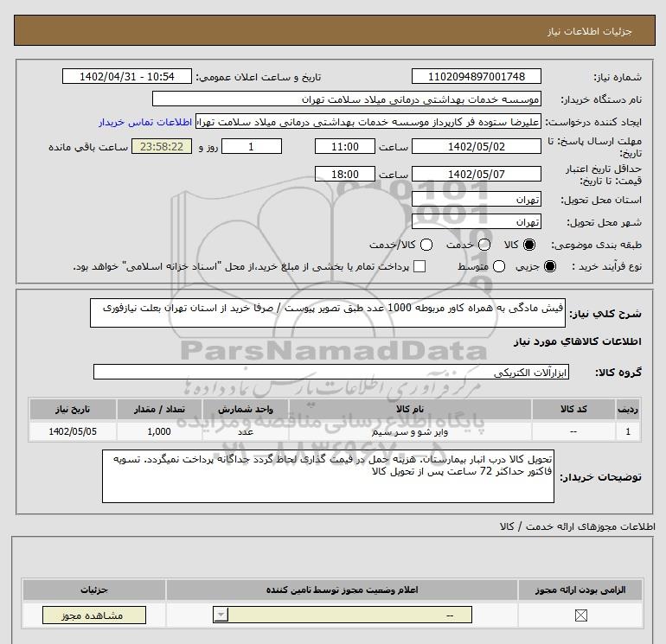Focus the response deadline date 1402/05/02 field
Image resolution: width=666 pixels, height=644 pixels.
point(476,146)
